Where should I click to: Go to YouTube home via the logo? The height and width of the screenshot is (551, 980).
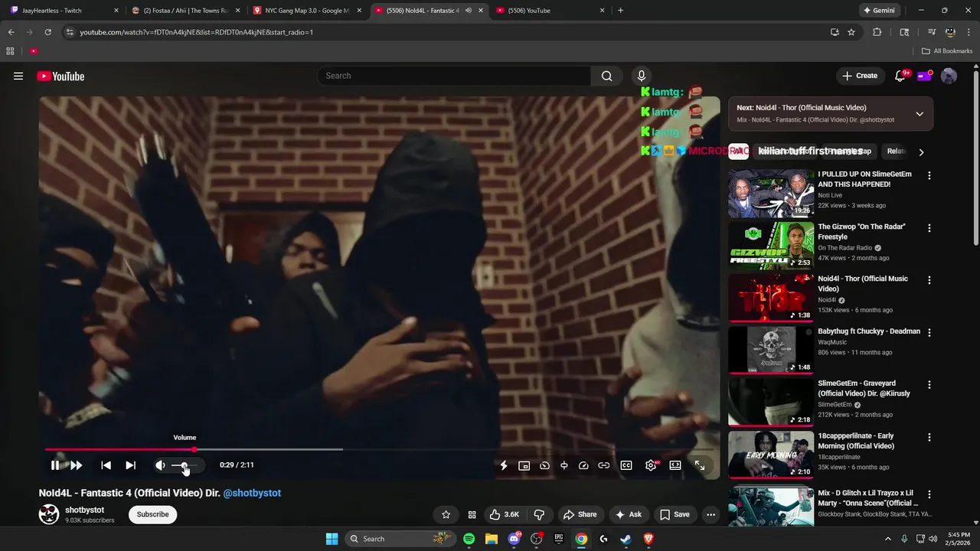click(60, 76)
